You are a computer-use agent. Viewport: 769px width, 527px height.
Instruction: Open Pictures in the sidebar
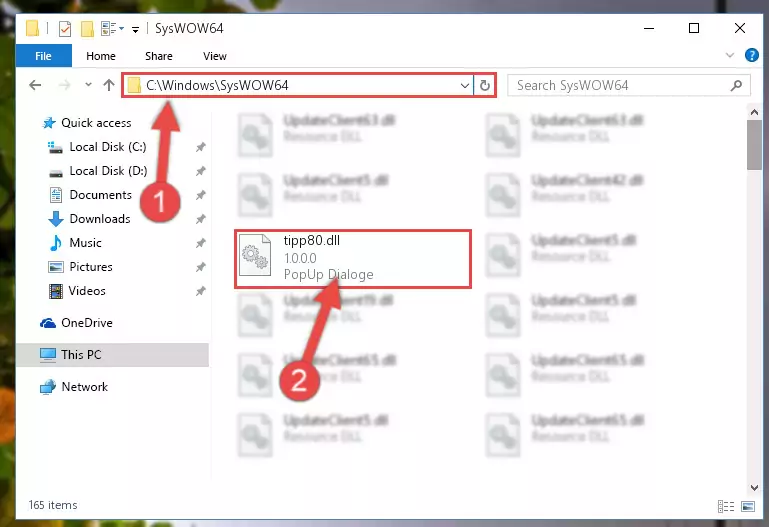[x=80, y=267]
